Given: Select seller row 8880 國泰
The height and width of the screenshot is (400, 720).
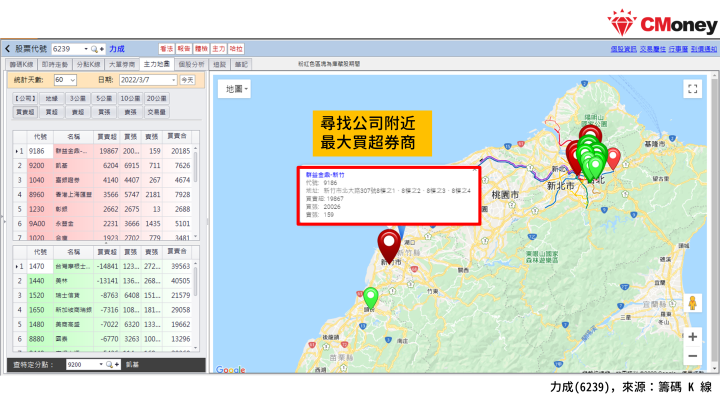Looking at the screenshot, I should click(x=103, y=339).
